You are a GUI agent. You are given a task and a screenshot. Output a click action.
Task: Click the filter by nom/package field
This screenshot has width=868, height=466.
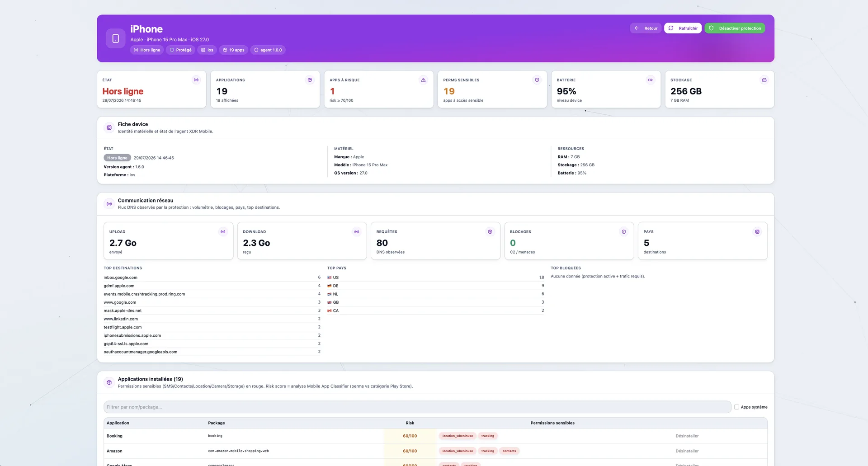coord(417,407)
